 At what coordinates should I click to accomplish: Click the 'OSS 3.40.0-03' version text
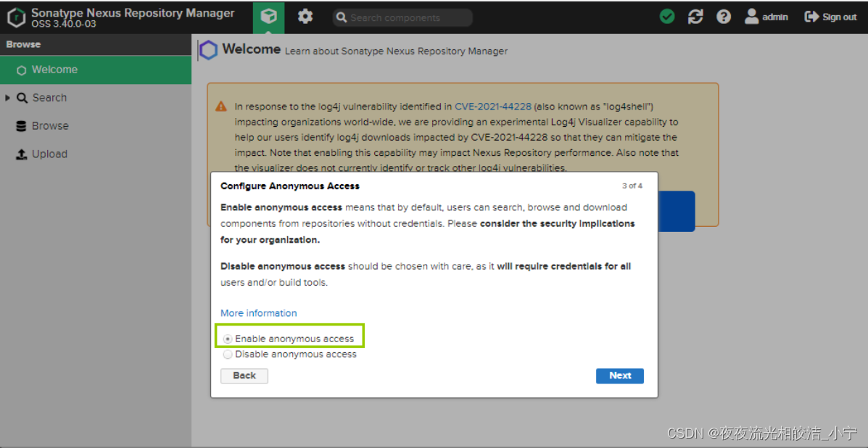(x=64, y=24)
